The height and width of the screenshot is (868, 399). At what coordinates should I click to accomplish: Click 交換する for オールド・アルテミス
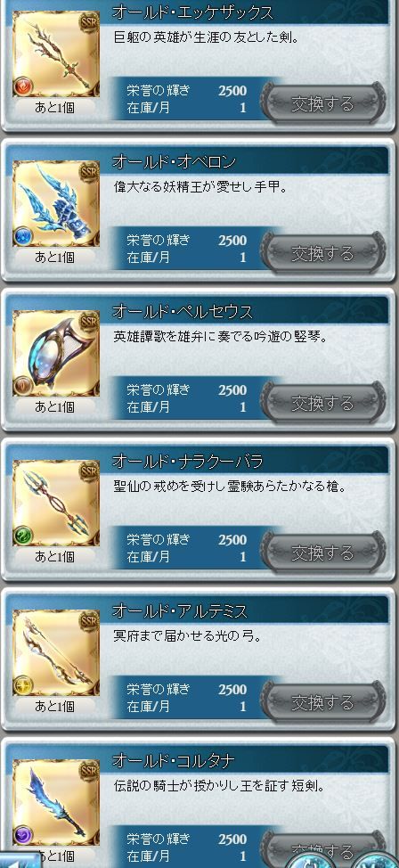point(323,702)
